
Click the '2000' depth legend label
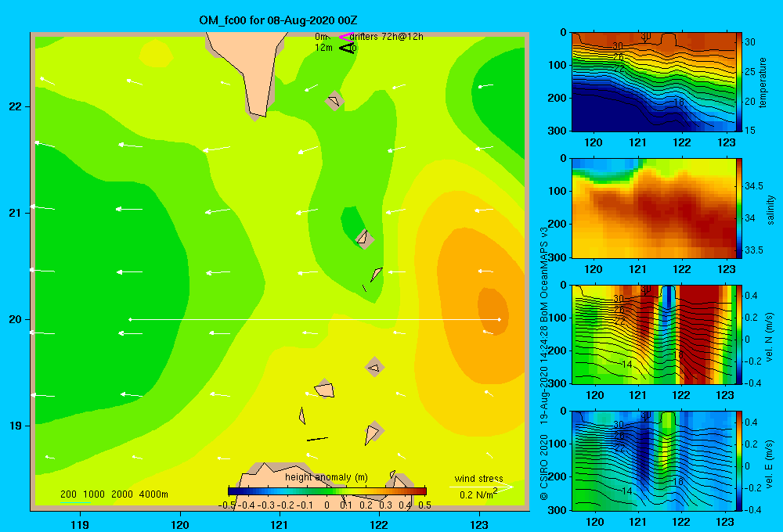(122, 494)
